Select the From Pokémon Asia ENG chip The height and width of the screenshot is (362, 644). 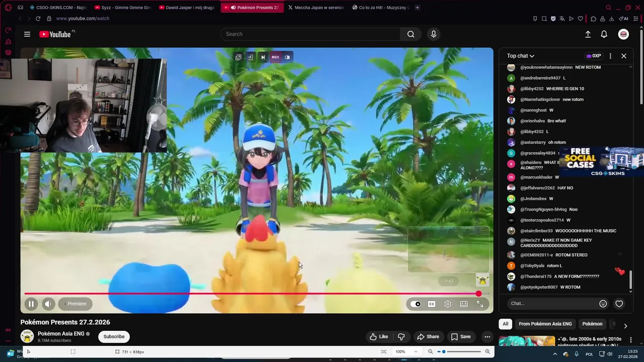point(545,324)
